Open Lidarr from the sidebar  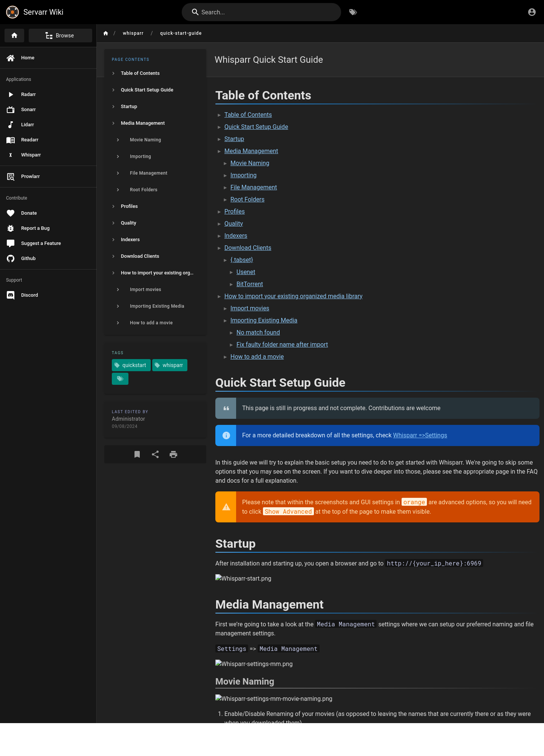(x=48, y=125)
